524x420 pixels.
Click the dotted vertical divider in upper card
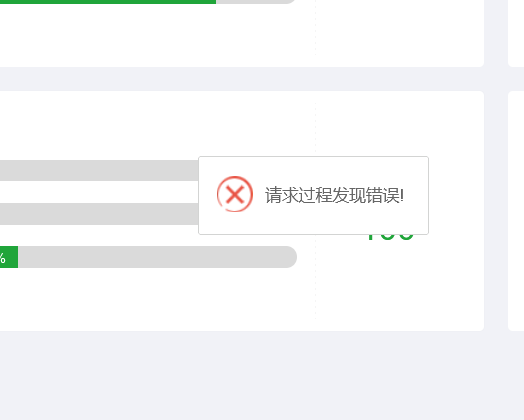pyautogui.click(x=315, y=28)
